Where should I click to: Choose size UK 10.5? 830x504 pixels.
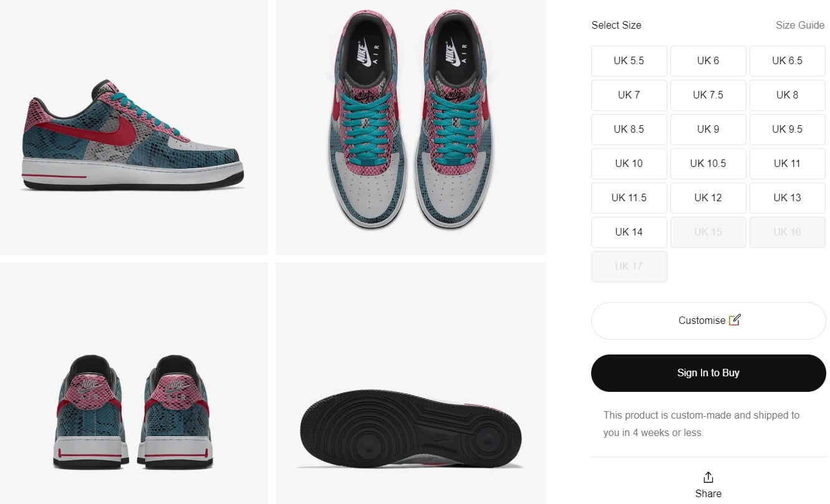click(x=708, y=164)
